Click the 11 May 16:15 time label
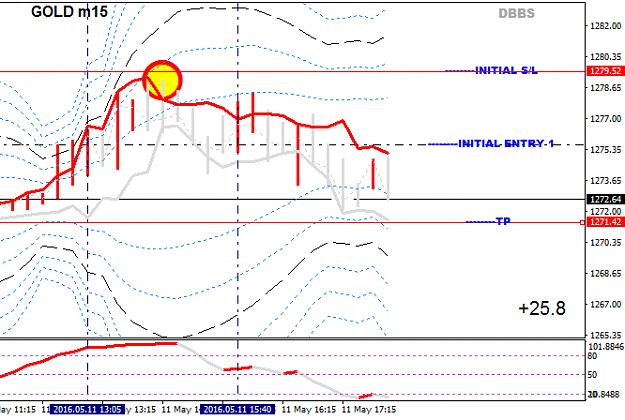This screenshot has height=420, width=625. pyautogui.click(x=309, y=410)
